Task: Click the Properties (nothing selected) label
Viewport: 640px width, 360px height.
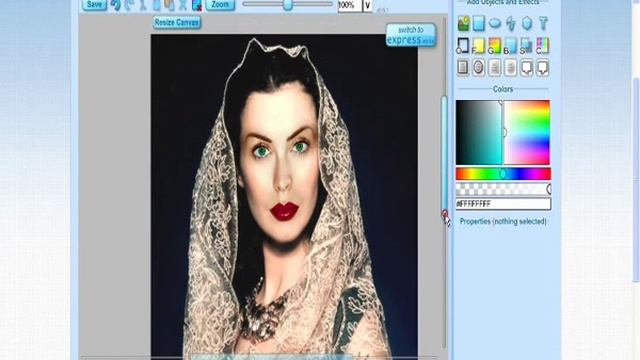Action: coord(503,222)
